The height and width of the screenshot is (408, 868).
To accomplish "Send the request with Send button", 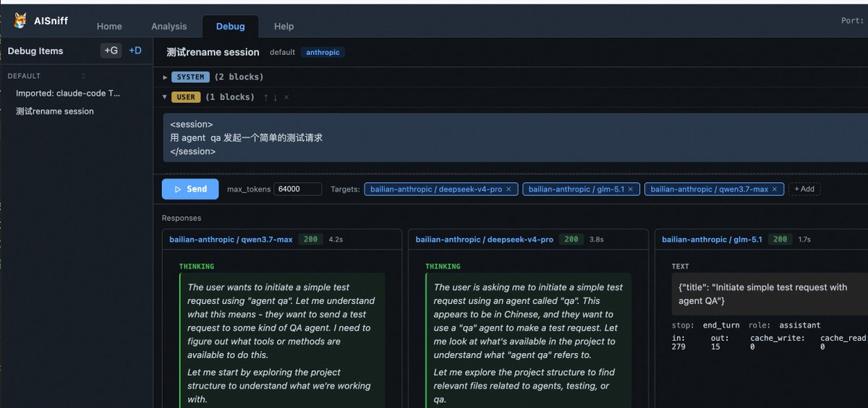I will (x=190, y=189).
